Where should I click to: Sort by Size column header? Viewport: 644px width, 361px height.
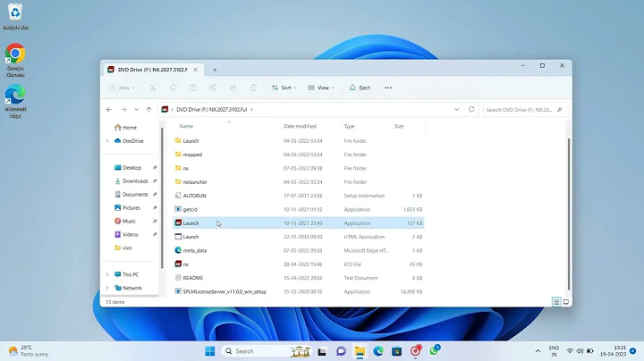pyautogui.click(x=399, y=126)
